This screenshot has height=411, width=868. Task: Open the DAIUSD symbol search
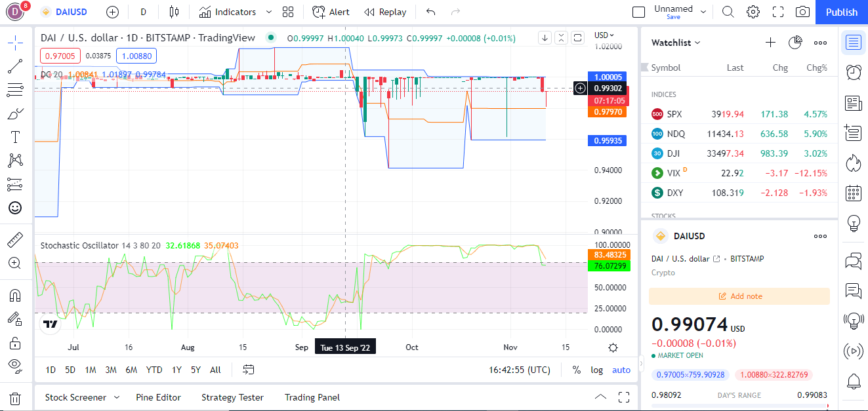coord(64,12)
